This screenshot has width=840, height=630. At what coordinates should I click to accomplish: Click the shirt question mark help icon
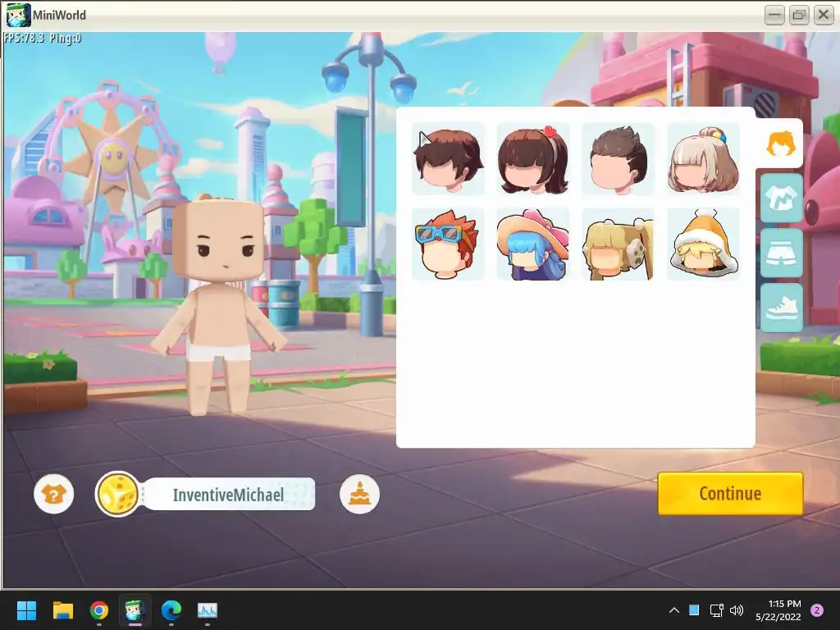(53, 494)
